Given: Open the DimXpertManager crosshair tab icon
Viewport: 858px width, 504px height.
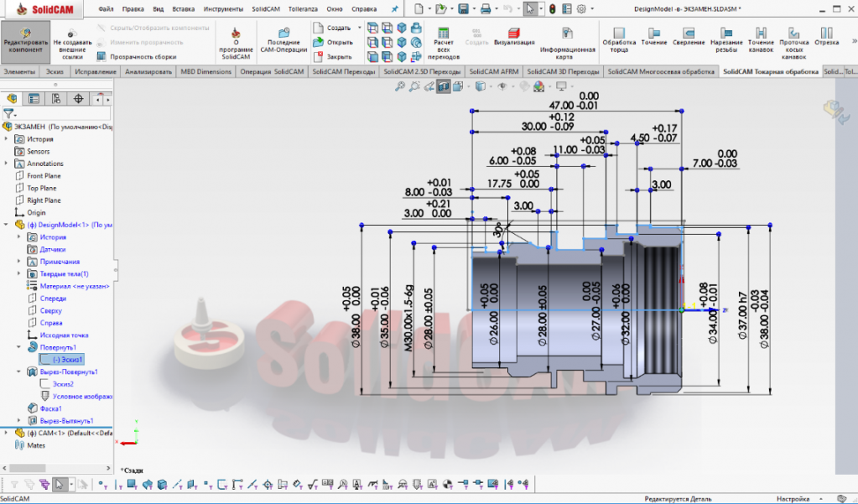Looking at the screenshot, I should tap(78, 98).
